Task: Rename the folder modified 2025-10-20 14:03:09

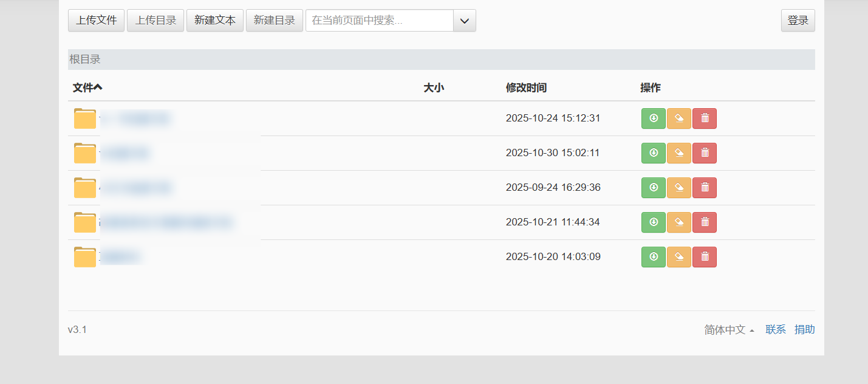Action: pyautogui.click(x=679, y=257)
